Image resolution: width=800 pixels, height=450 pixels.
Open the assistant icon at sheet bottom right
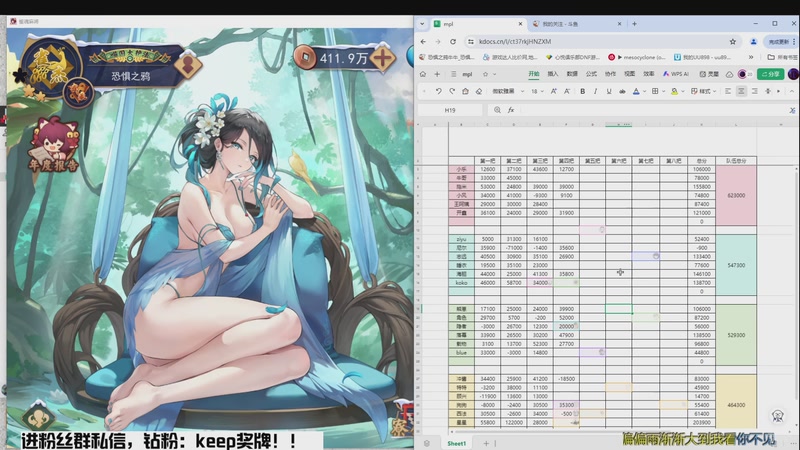[778, 416]
